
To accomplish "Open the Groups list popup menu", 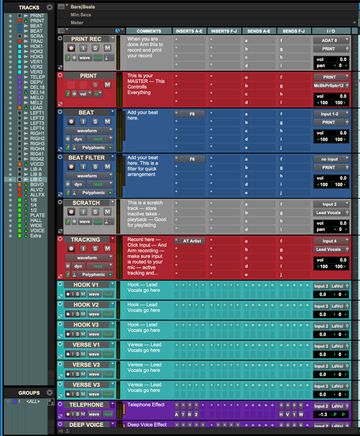I will click(50, 393).
